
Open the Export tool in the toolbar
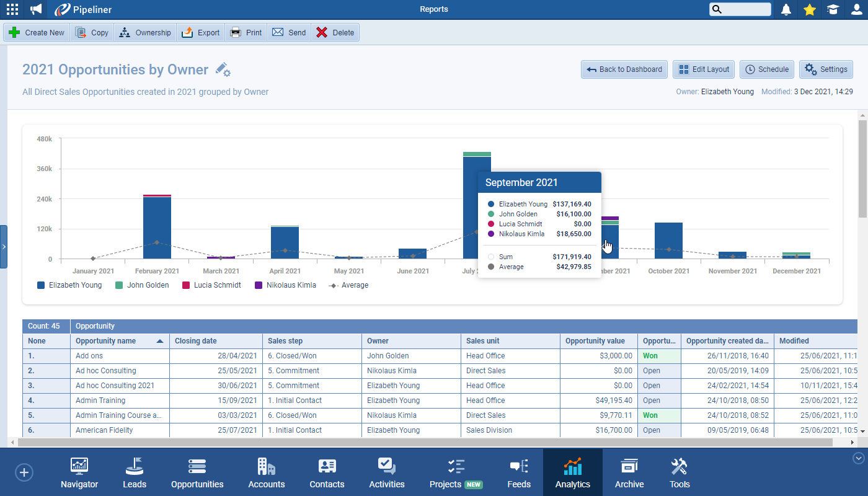point(200,32)
